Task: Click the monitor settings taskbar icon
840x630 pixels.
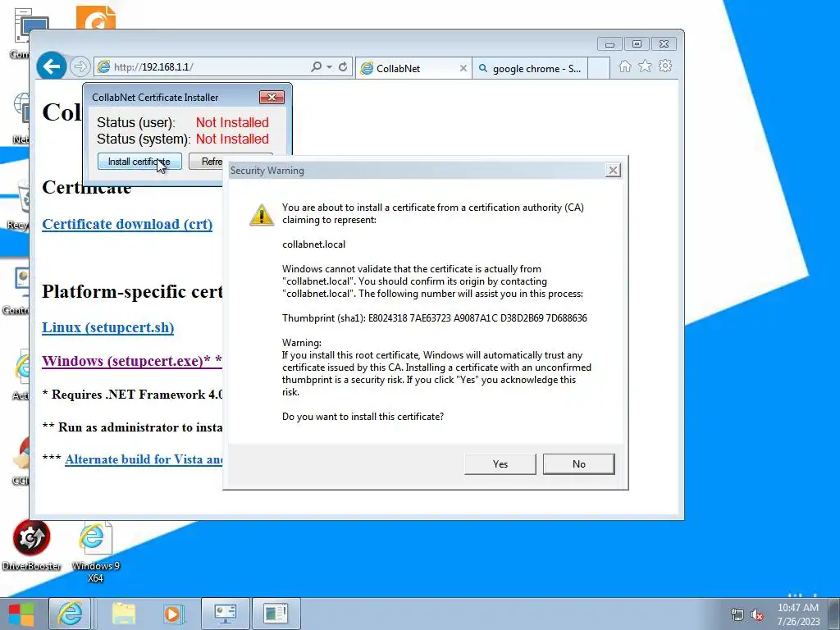Action: coord(225,614)
